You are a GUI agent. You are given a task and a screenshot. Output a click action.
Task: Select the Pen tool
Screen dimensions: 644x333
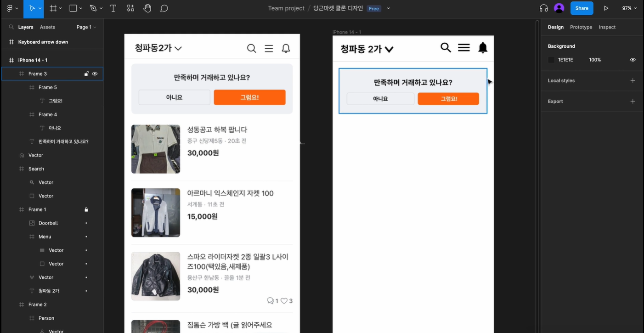pyautogui.click(x=93, y=8)
